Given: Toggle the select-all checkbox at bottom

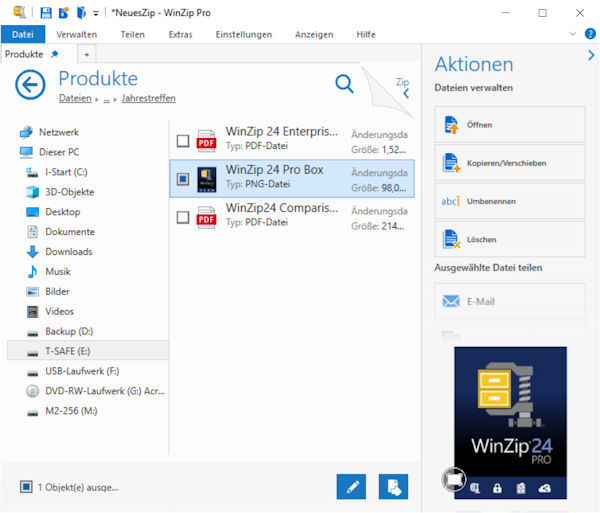Looking at the screenshot, I should tap(26, 487).
